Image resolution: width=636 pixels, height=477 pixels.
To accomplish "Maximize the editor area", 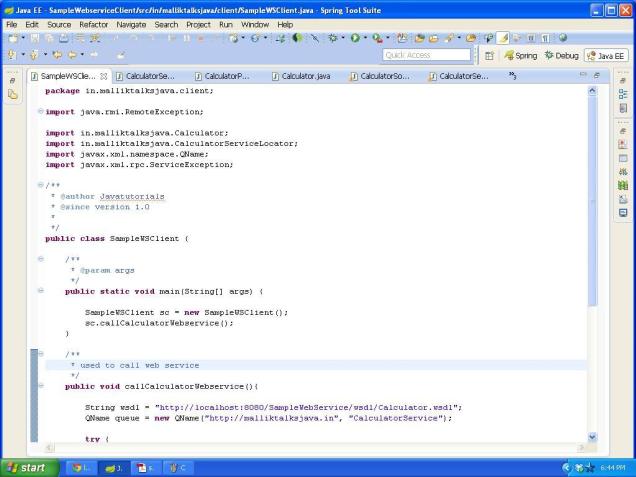I will tap(599, 75).
